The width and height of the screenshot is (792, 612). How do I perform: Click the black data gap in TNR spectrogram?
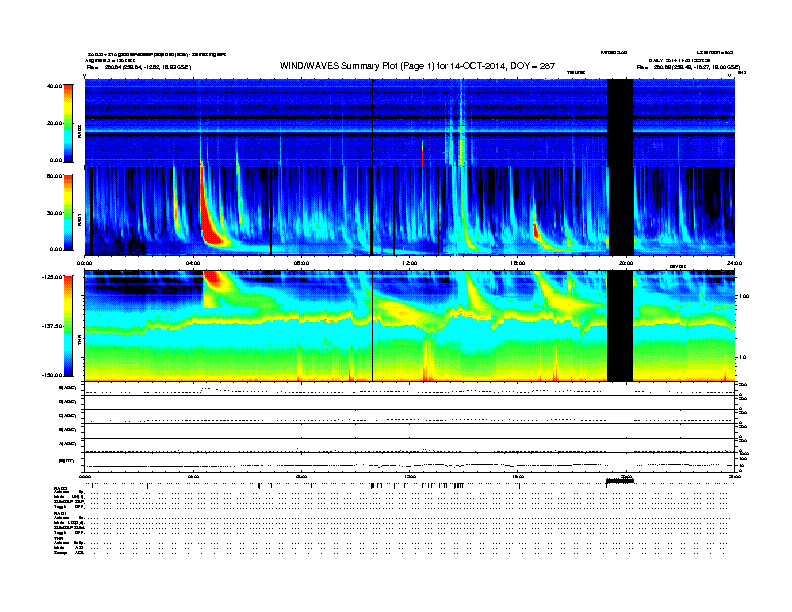[620, 326]
